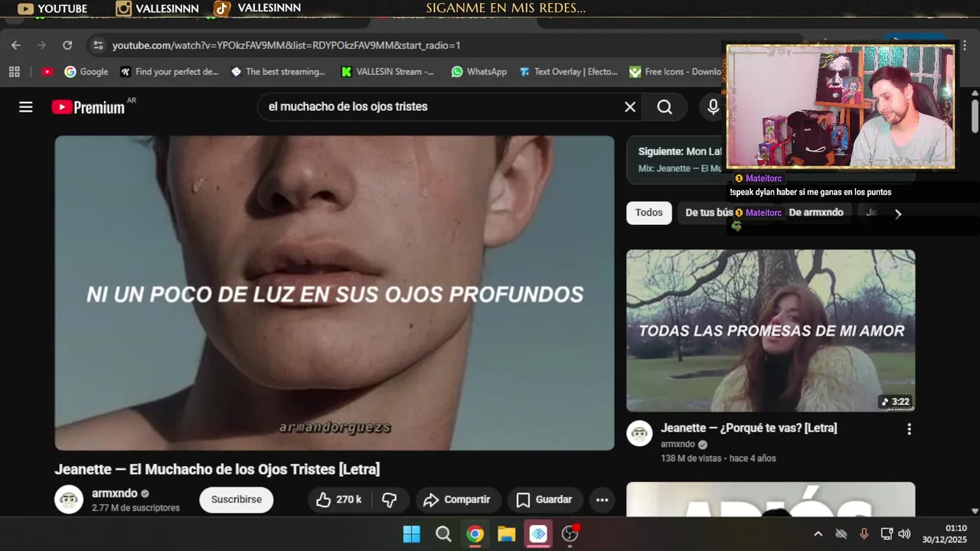This screenshot has width=980, height=551.
Task: Go to YouTube Premium home logo
Action: click(88, 107)
